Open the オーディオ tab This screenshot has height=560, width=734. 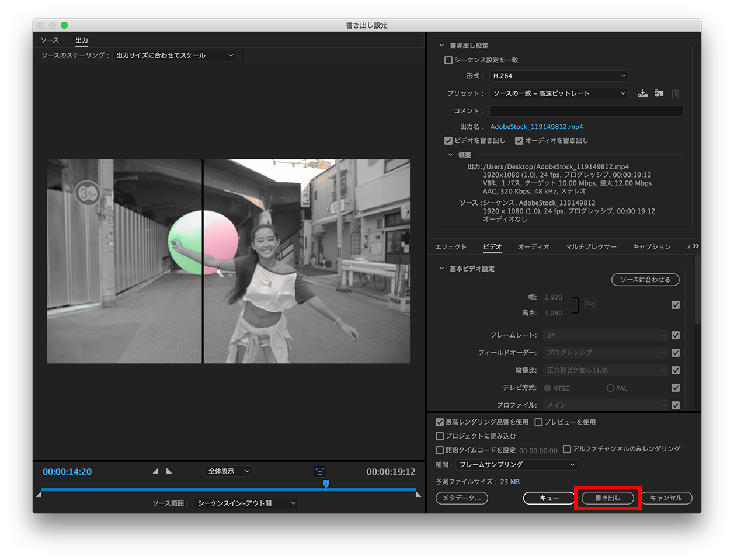point(534,247)
